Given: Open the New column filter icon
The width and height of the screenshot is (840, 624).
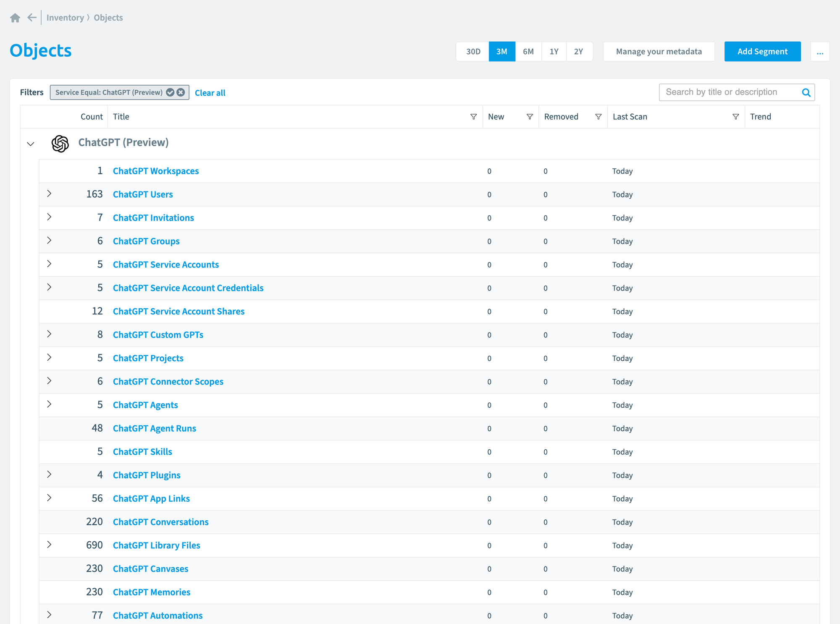Looking at the screenshot, I should (530, 117).
